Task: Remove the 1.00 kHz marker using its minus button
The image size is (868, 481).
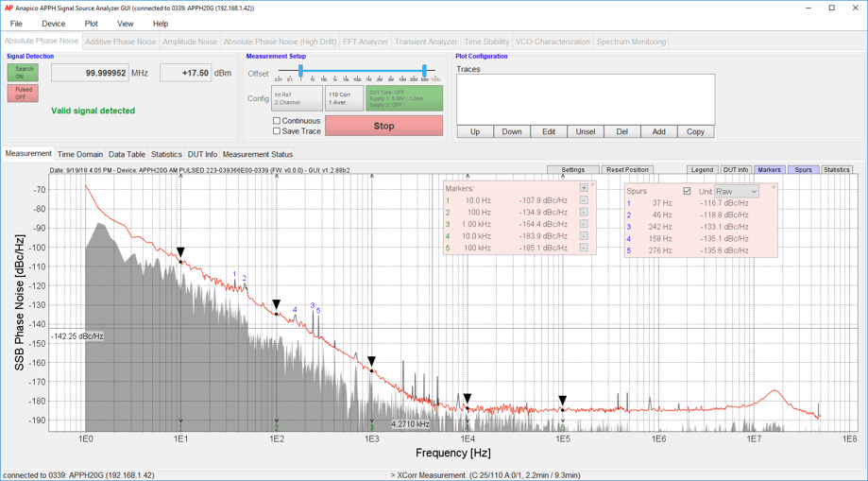Action: point(584,224)
